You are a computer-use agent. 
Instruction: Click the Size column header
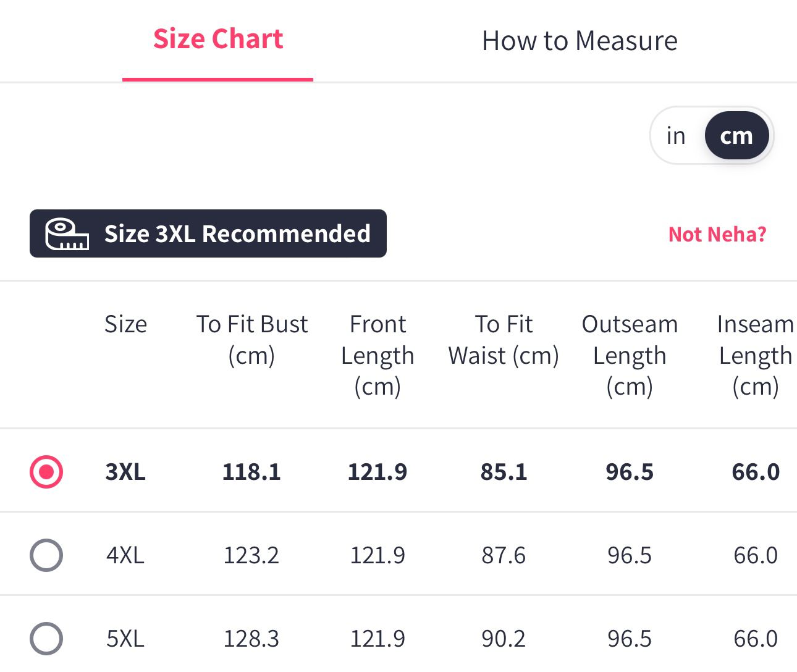pyautogui.click(x=125, y=324)
